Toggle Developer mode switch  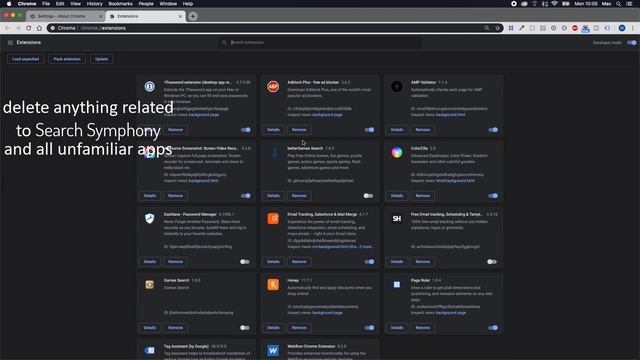(631, 42)
